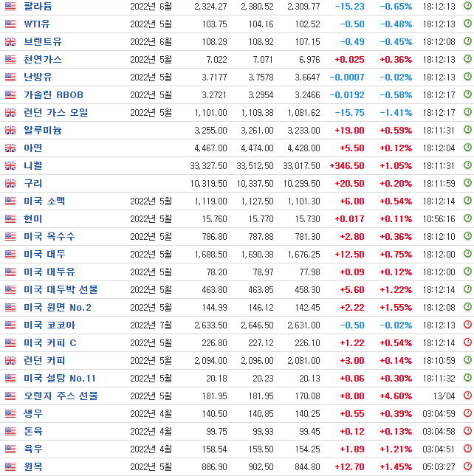This screenshot has width=474, height=476.
Task: Open the 현미 commodity link
Action: click(32, 219)
